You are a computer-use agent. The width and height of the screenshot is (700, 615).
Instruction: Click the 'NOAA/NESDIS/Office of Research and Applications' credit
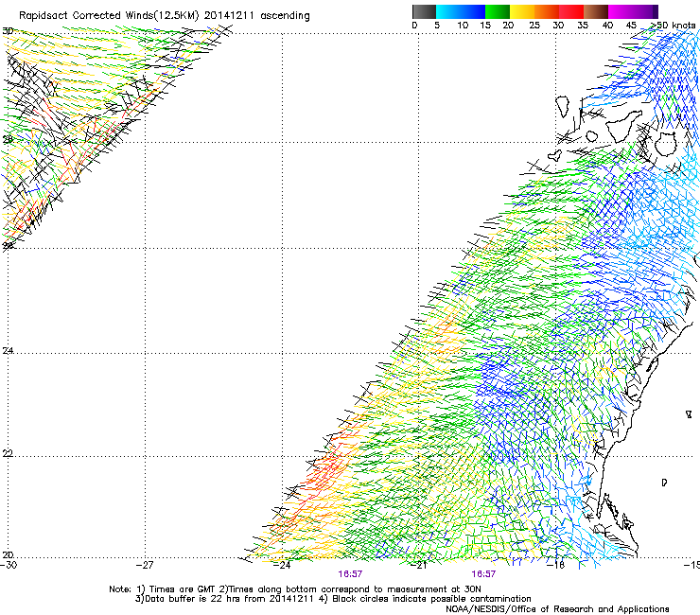(x=557, y=609)
